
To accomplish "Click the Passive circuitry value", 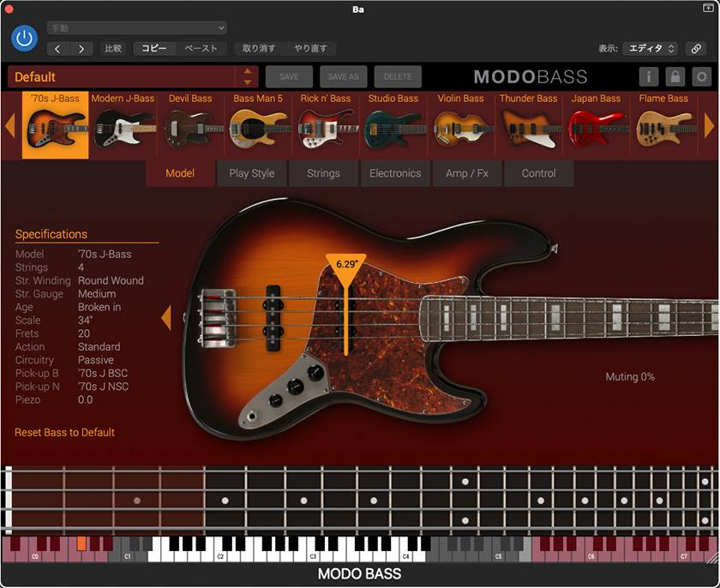I will 95,360.
